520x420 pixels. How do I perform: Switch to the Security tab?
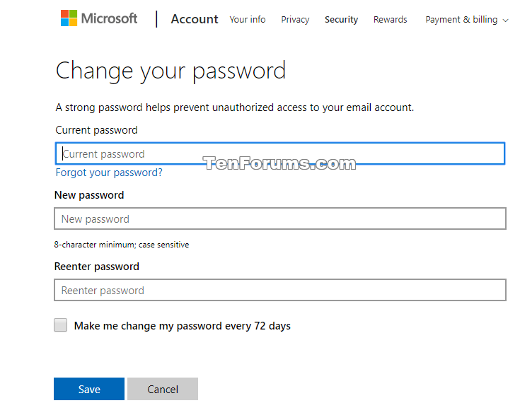click(x=341, y=20)
